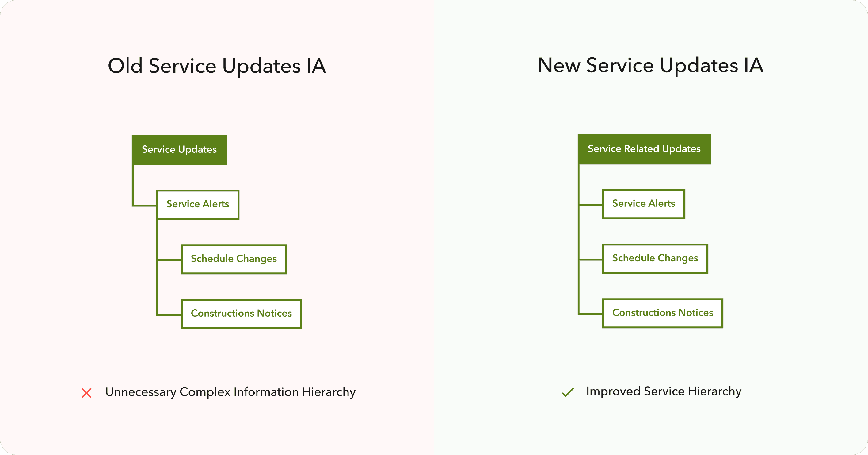Click connector line leading to new Service Alerts
Viewport: 868px width, 455px height.
tap(591, 205)
